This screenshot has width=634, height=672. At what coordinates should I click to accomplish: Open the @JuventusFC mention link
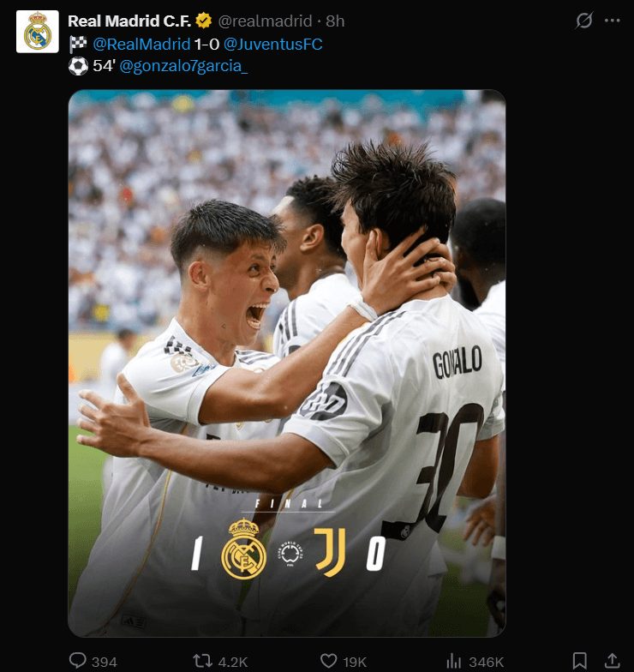click(272, 45)
